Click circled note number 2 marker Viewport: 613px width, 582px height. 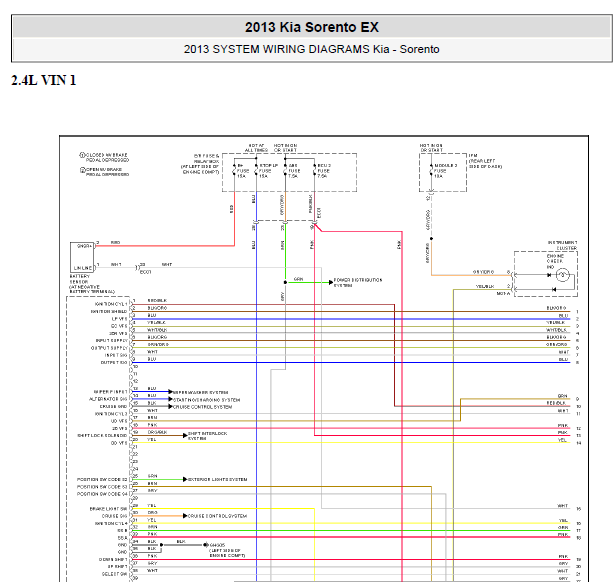[82, 170]
